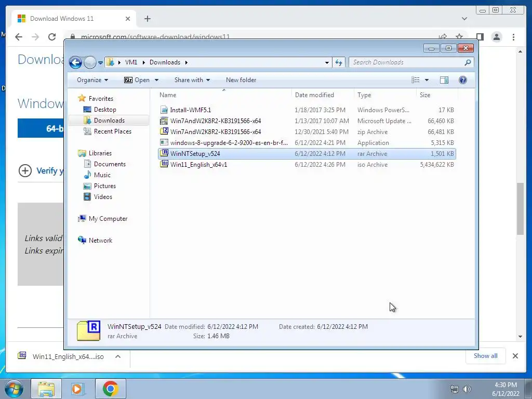
Task: Open Documents library
Action: pyautogui.click(x=110, y=164)
